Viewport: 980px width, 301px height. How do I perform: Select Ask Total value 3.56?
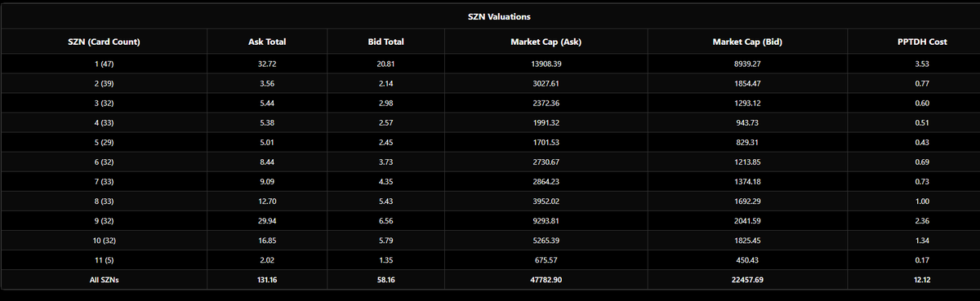(x=267, y=83)
